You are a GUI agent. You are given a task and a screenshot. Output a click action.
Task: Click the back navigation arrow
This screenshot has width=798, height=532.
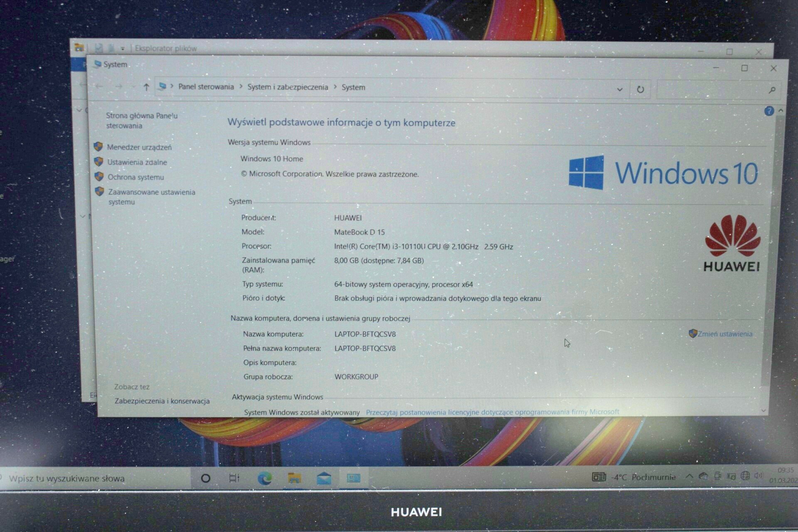[x=99, y=86]
